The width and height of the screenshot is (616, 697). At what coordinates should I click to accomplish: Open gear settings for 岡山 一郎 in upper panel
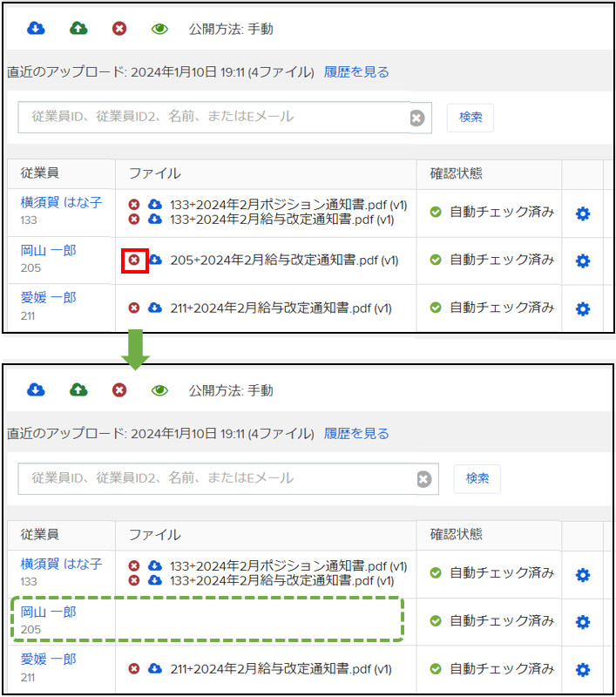(x=583, y=261)
